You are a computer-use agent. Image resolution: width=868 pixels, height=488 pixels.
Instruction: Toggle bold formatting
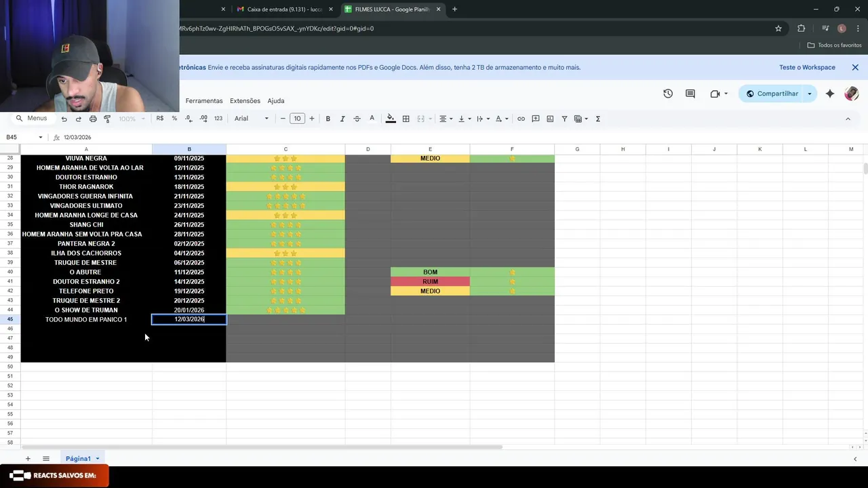328,119
